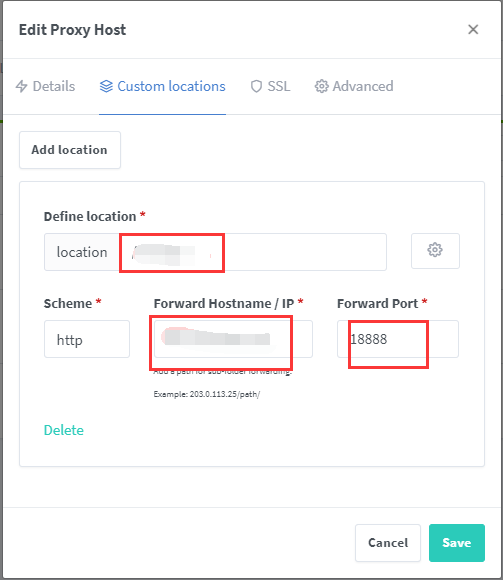Click the shield icon beside SSL

(256, 86)
